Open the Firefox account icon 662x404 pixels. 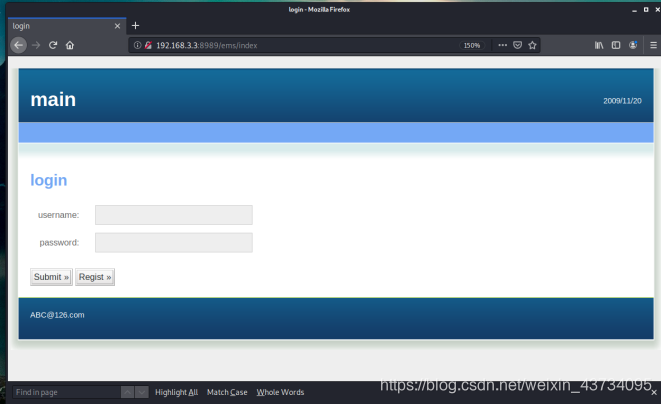633,45
